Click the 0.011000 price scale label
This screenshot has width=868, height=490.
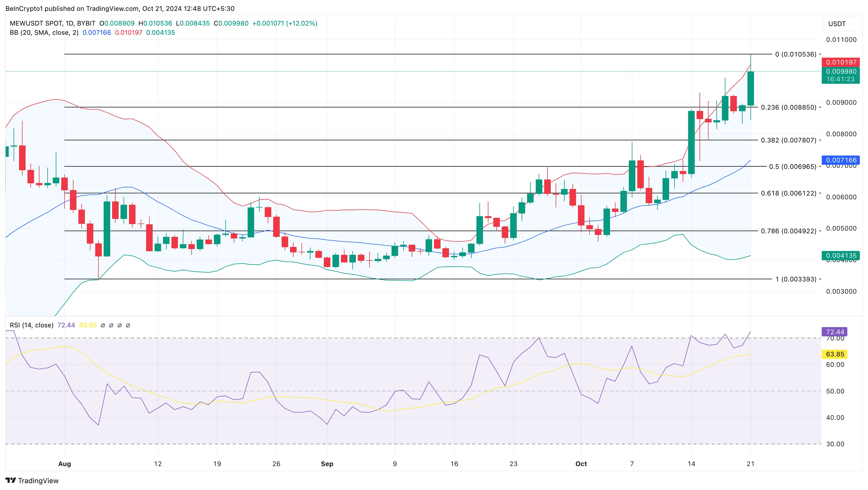(x=841, y=40)
